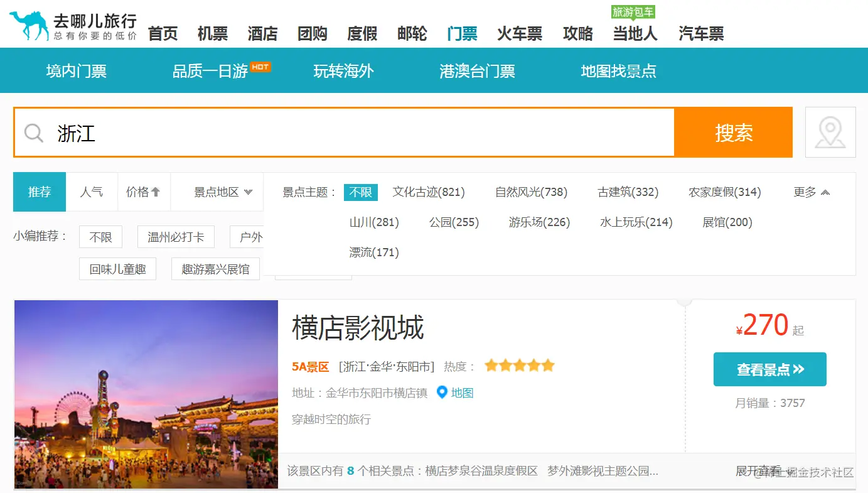Click the HOT badge on 品质一日游

tap(260, 67)
